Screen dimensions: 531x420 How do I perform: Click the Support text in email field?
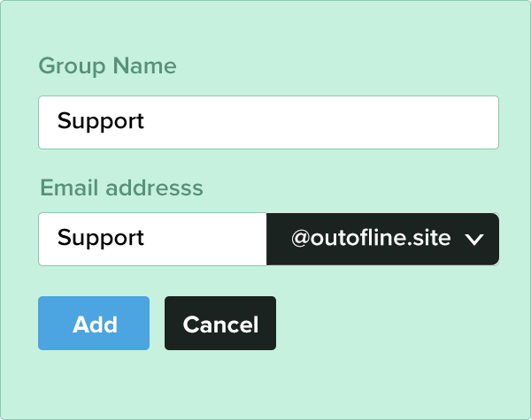(x=101, y=239)
